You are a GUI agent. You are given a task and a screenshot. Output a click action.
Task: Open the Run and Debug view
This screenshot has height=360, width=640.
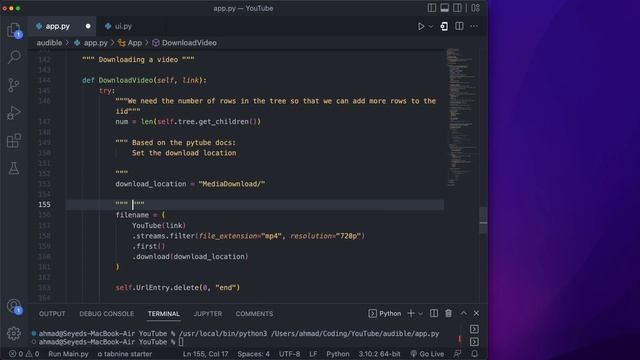coord(14,113)
